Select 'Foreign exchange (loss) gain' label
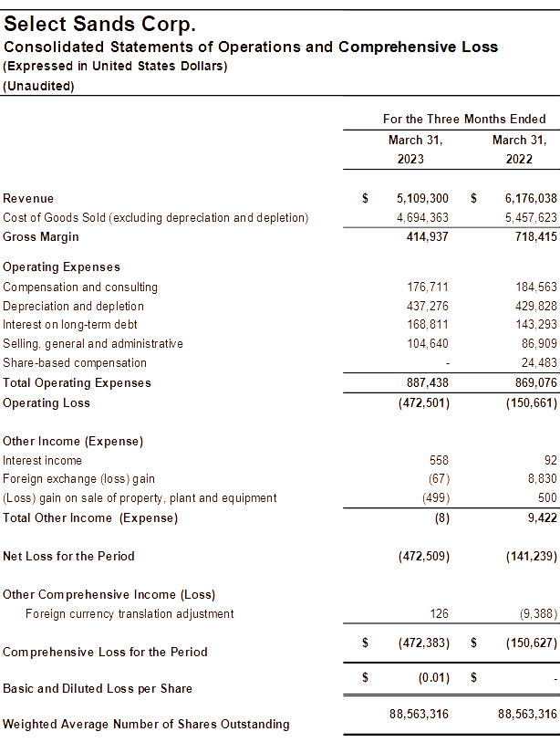The height and width of the screenshot is (742, 560). click(x=78, y=479)
